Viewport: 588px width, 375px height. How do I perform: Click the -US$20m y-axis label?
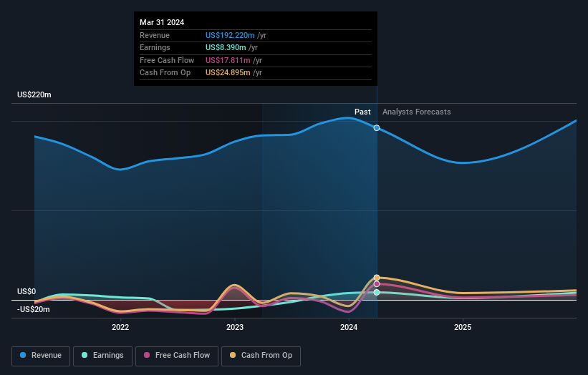(34, 309)
